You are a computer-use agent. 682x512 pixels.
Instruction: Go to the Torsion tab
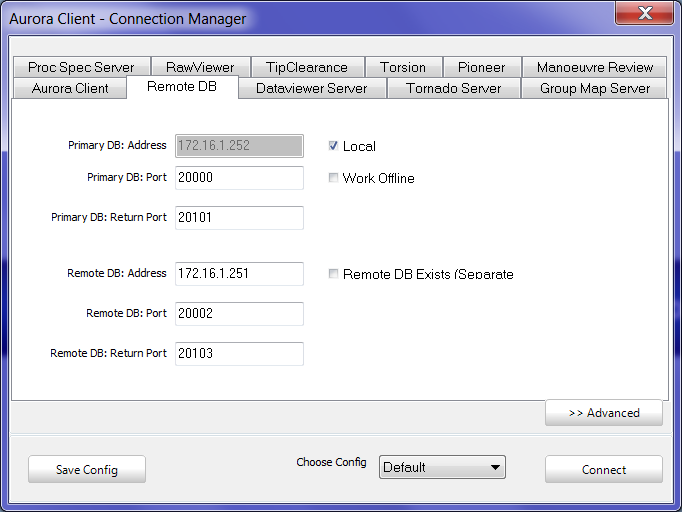(404, 67)
